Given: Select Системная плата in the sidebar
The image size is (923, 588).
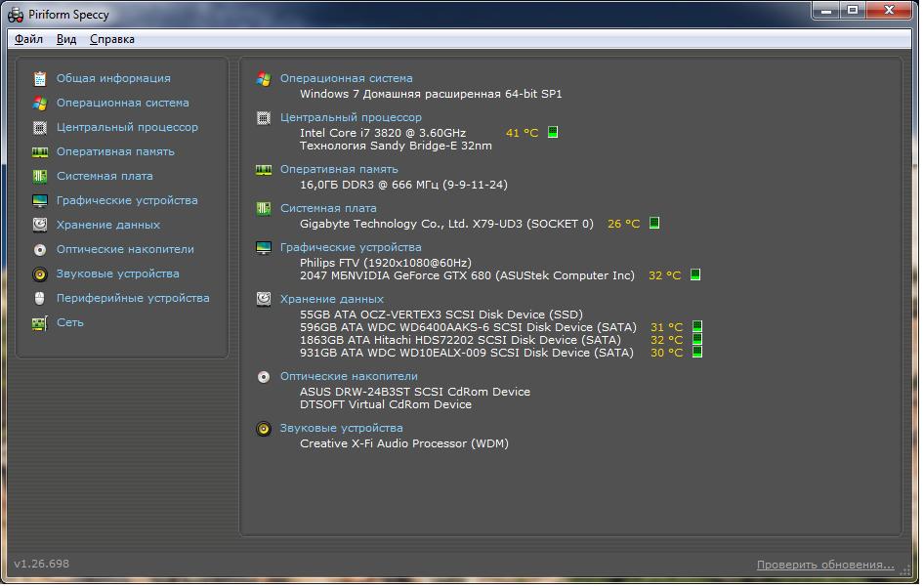Looking at the screenshot, I should (x=105, y=176).
